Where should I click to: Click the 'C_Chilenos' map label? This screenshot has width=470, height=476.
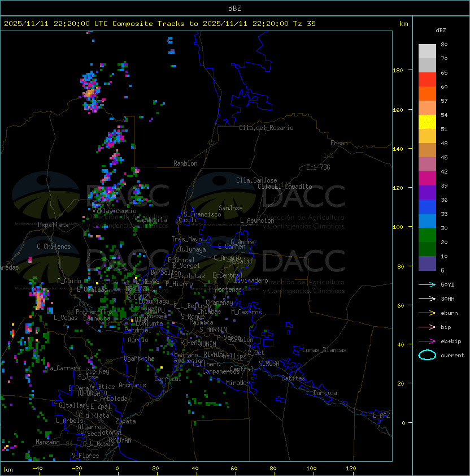[54, 246]
